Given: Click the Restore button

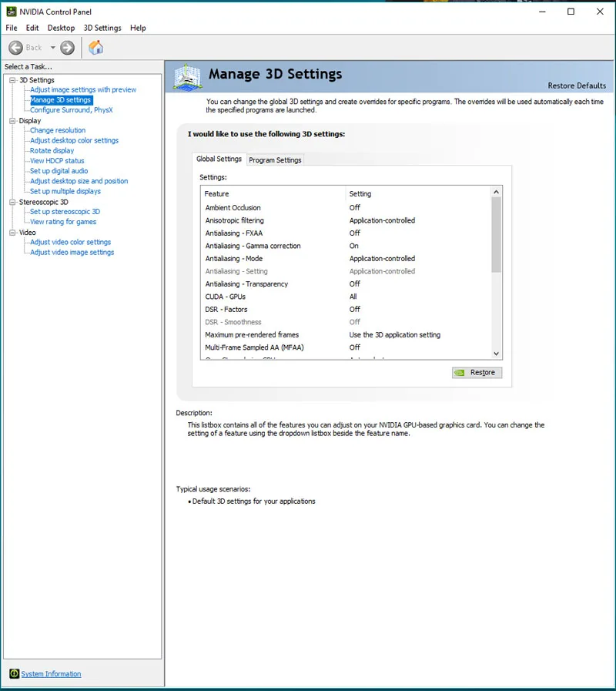Looking at the screenshot, I should click(x=477, y=372).
